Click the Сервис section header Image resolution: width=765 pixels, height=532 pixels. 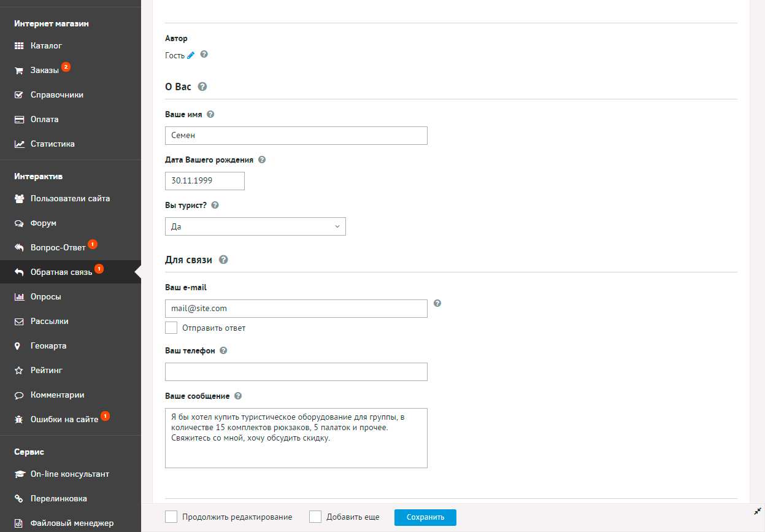click(29, 452)
